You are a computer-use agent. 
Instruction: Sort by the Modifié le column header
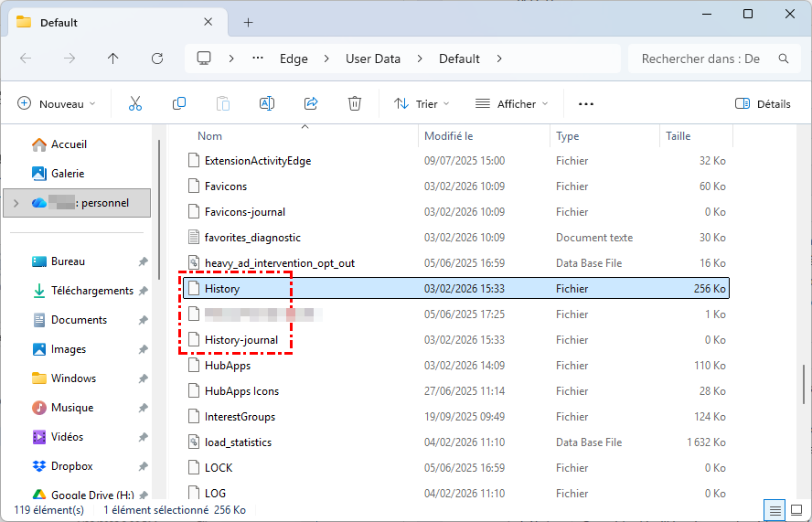tap(449, 136)
